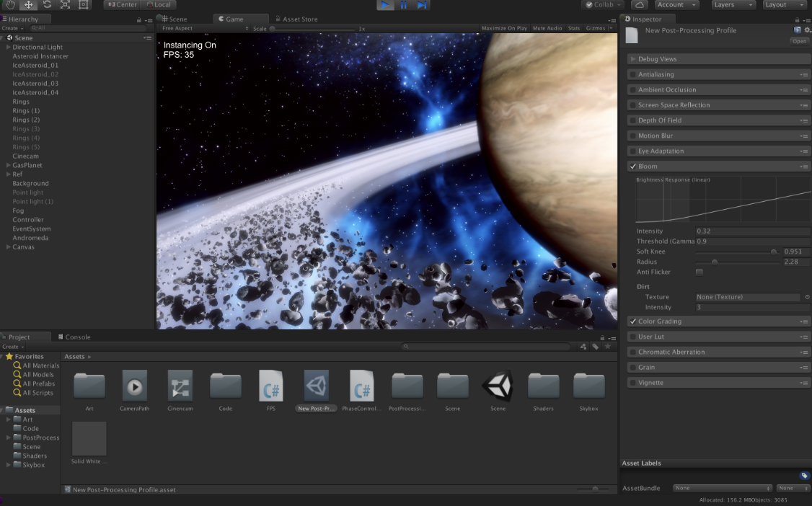Switch to the Asset Store tab
The height and width of the screenshot is (506, 812).
(296, 19)
